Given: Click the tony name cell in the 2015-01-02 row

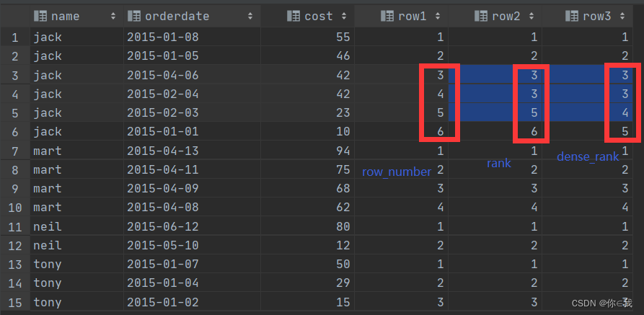Looking at the screenshot, I should [76, 302].
